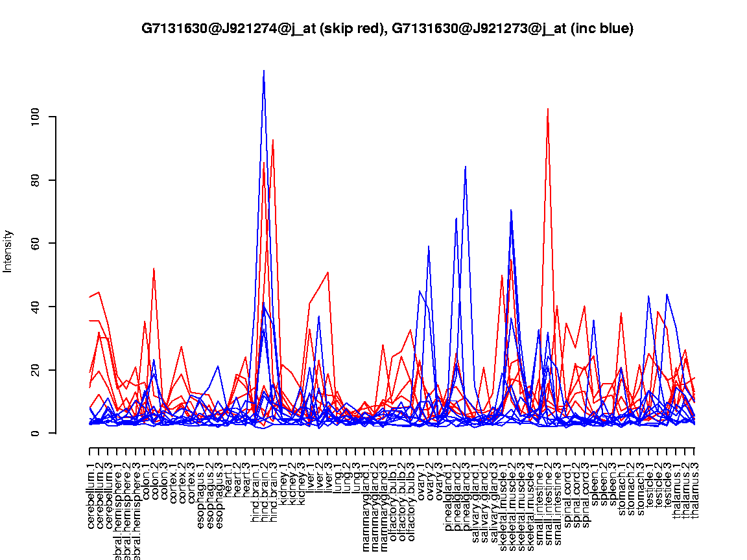The image size is (747, 560).
Task: Click the red peak near hind.brain.3
Action: (x=273, y=140)
